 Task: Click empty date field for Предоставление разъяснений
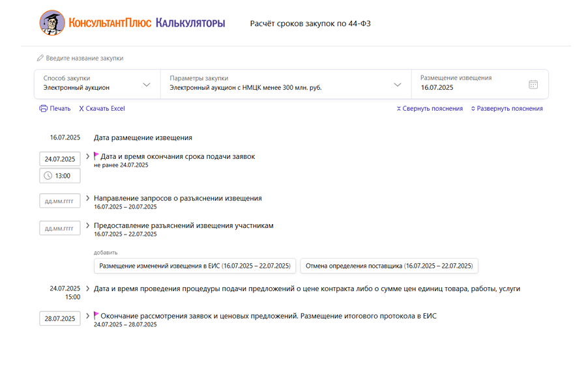[60, 228]
